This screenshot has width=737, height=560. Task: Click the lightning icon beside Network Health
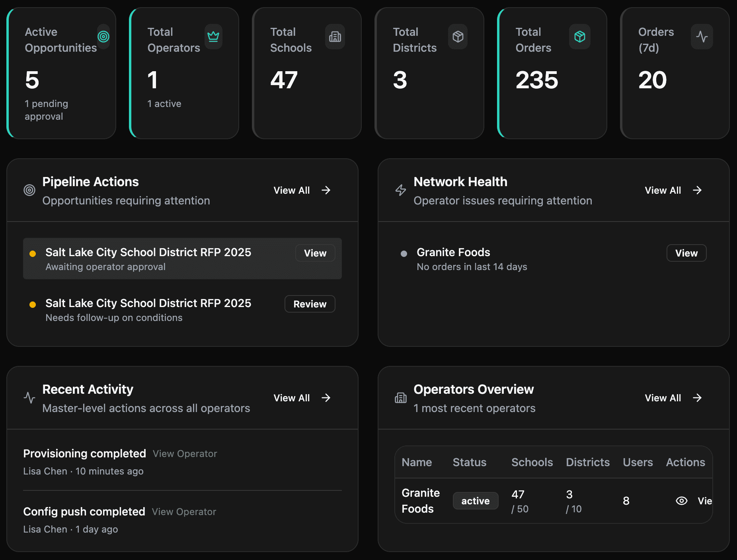click(x=400, y=190)
